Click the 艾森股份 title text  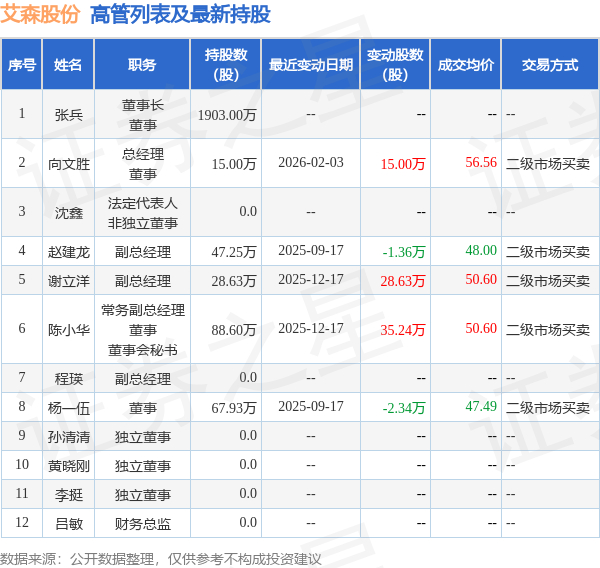coord(40,14)
